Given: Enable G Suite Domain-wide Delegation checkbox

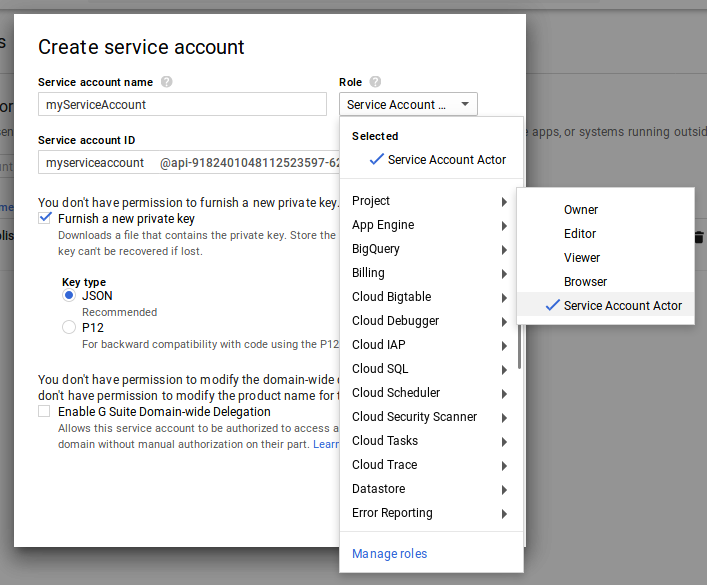Looking at the screenshot, I should (x=44, y=411).
